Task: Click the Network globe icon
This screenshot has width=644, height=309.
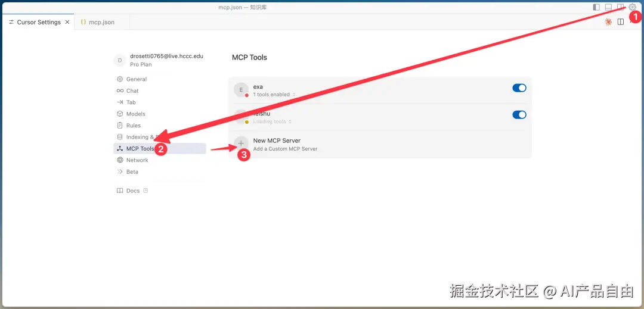Action: pos(120,160)
